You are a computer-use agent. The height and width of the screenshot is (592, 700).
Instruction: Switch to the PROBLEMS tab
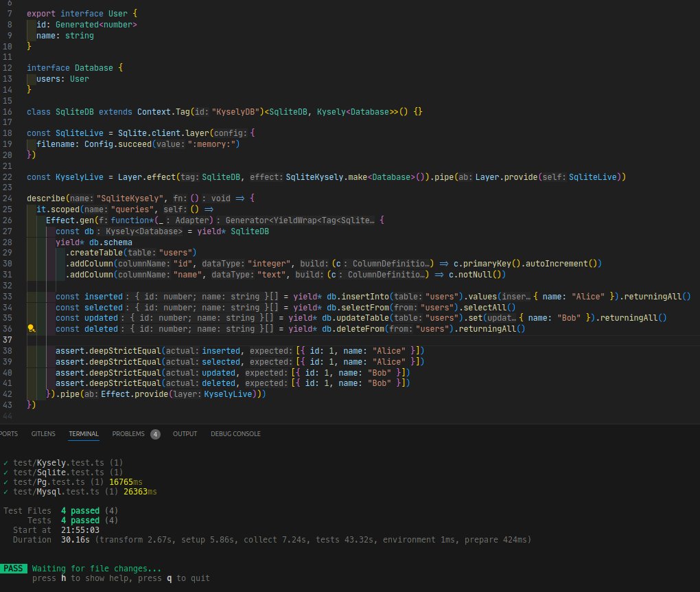[128, 434]
